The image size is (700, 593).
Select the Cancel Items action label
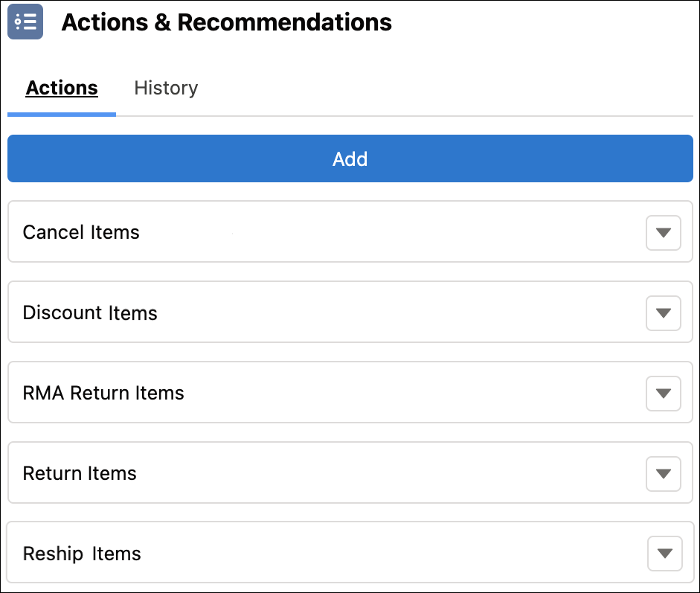pos(81,232)
